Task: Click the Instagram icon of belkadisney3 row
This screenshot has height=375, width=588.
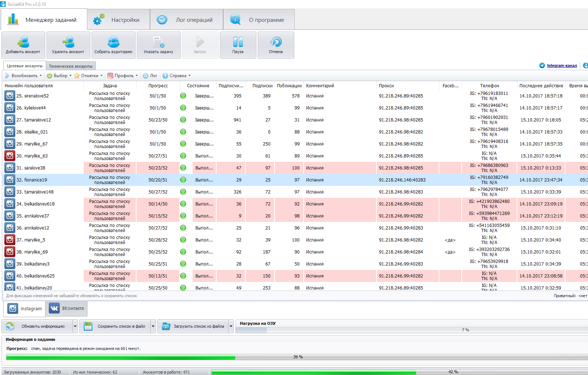Action: [10, 264]
